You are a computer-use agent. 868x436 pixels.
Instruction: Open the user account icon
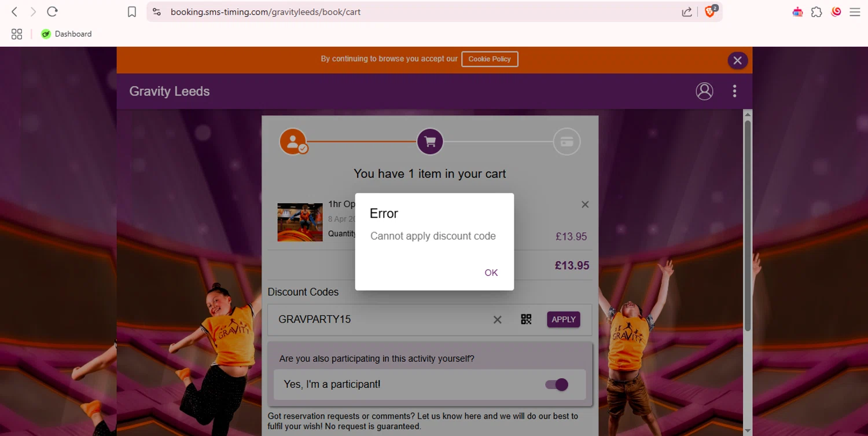(x=704, y=91)
